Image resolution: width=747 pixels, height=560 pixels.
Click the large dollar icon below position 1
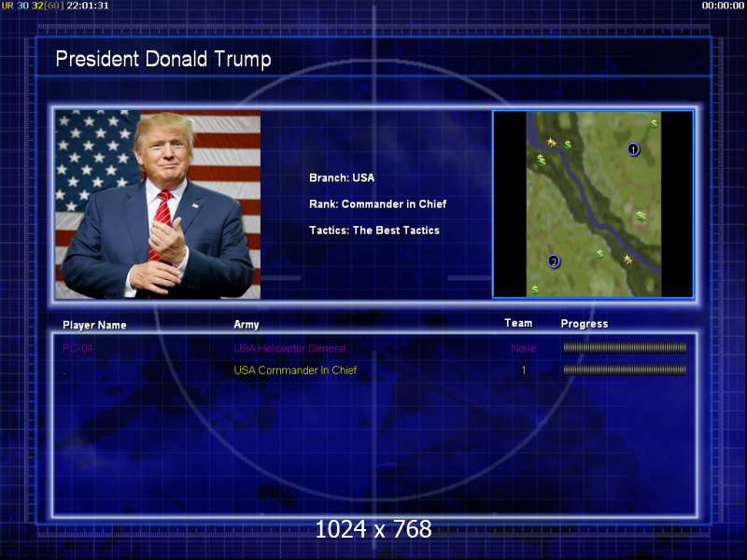(x=641, y=217)
